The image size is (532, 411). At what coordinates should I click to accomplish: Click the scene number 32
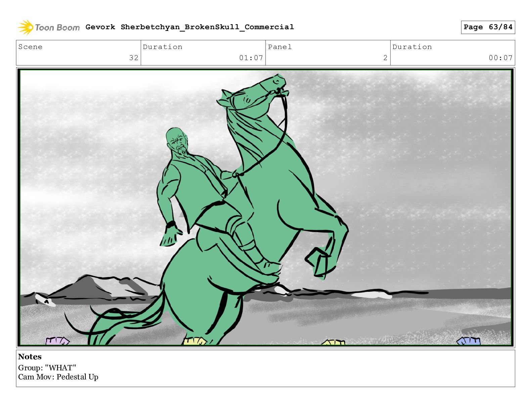[134, 58]
